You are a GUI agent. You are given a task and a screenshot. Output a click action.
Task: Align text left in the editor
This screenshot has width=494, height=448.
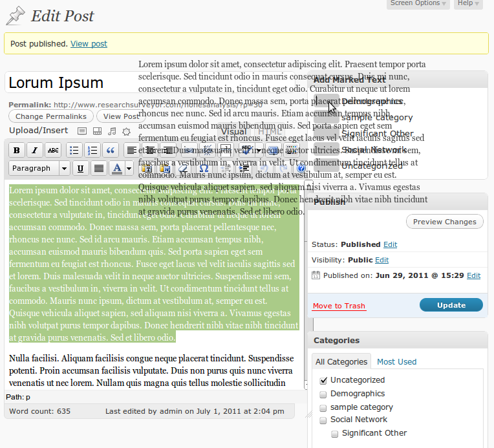tap(132, 151)
